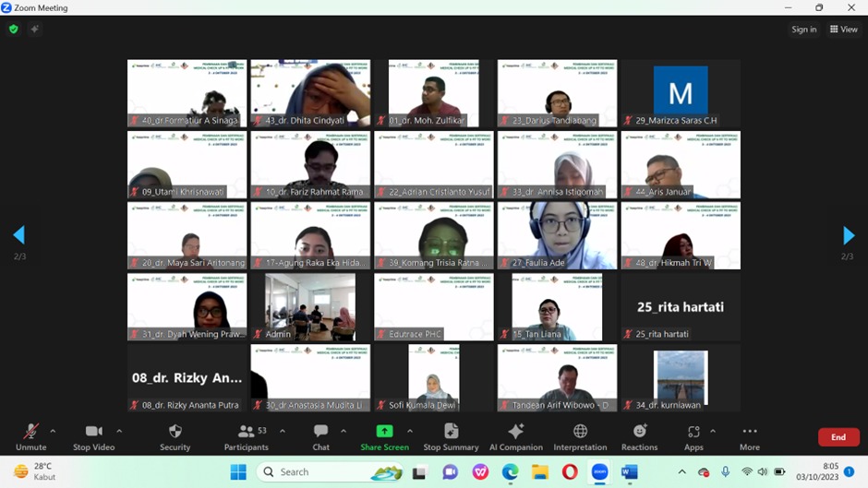The image size is (868, 488).
Task: Click the green encryption shield icon
Action: (14, 29)
